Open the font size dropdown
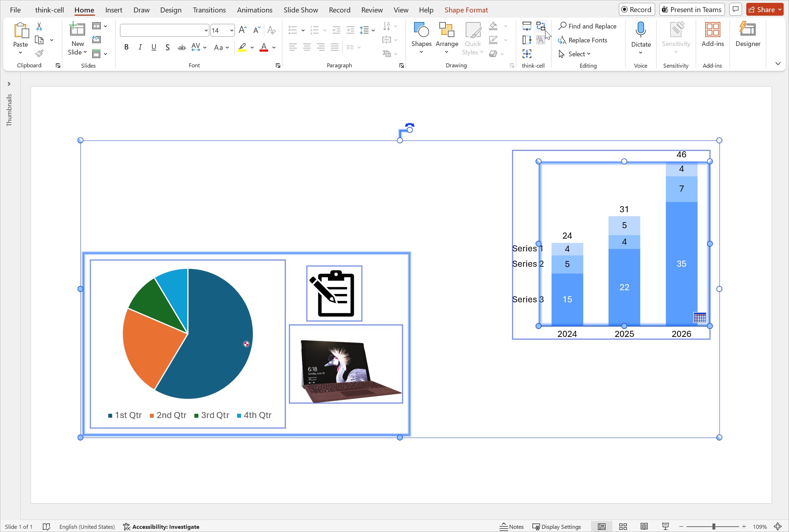 232,31
